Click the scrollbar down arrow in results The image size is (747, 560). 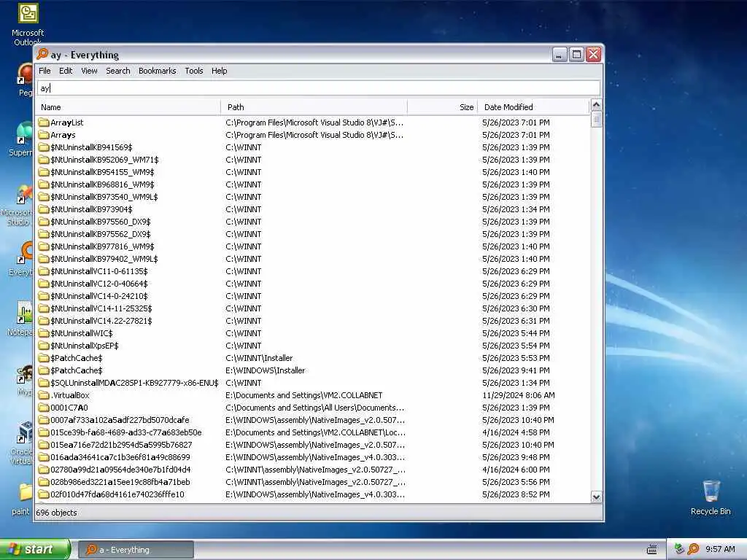[x=596, y=497]
